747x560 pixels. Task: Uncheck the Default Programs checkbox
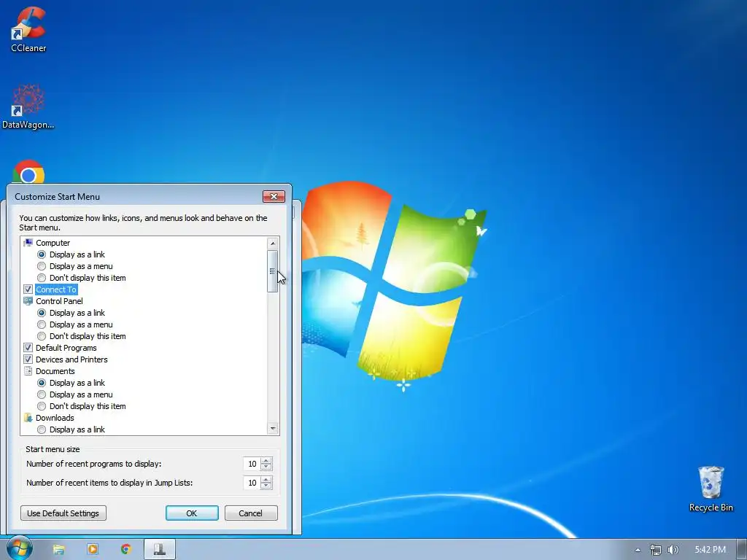(x=28, y=348)
